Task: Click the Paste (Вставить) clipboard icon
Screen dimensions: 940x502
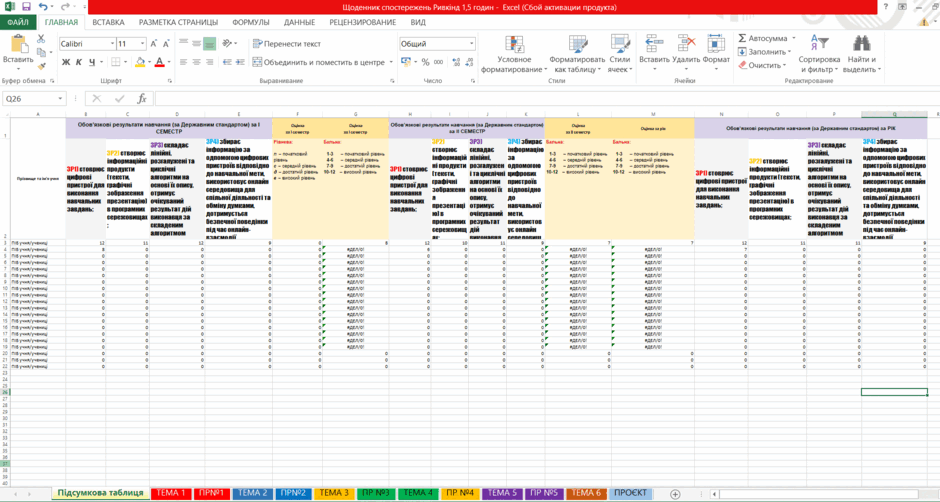Action: pos(18,45)
